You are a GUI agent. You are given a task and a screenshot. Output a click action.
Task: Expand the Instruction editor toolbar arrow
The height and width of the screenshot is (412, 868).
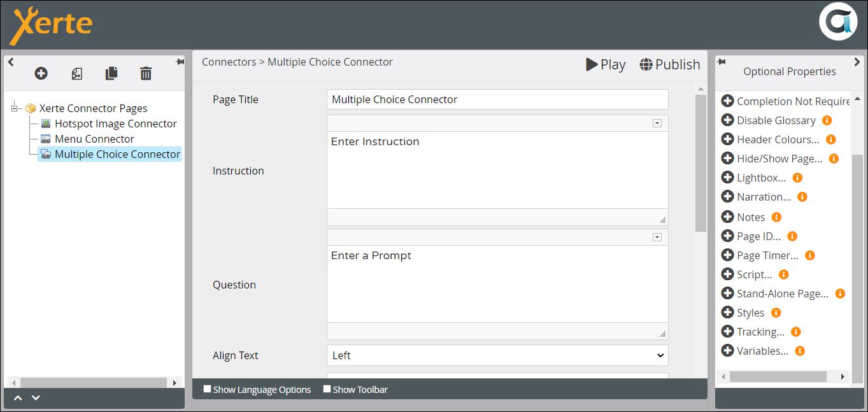657,124
